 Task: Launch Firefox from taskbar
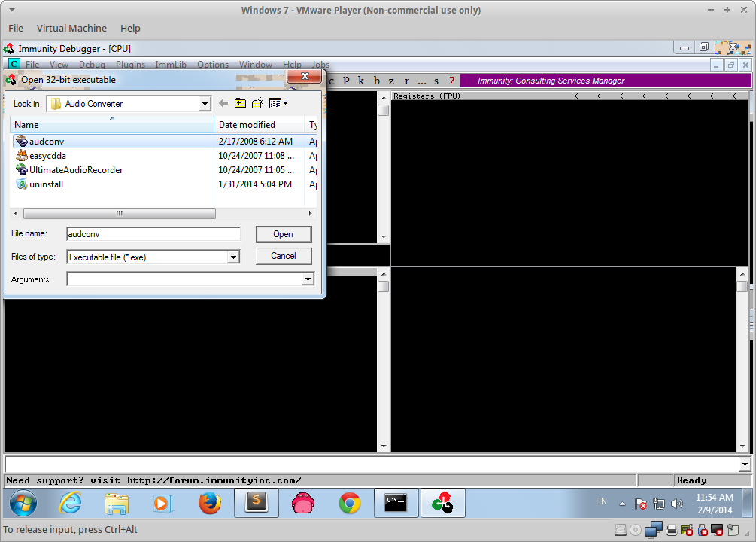pyautogui.click(x=210, y=503)
